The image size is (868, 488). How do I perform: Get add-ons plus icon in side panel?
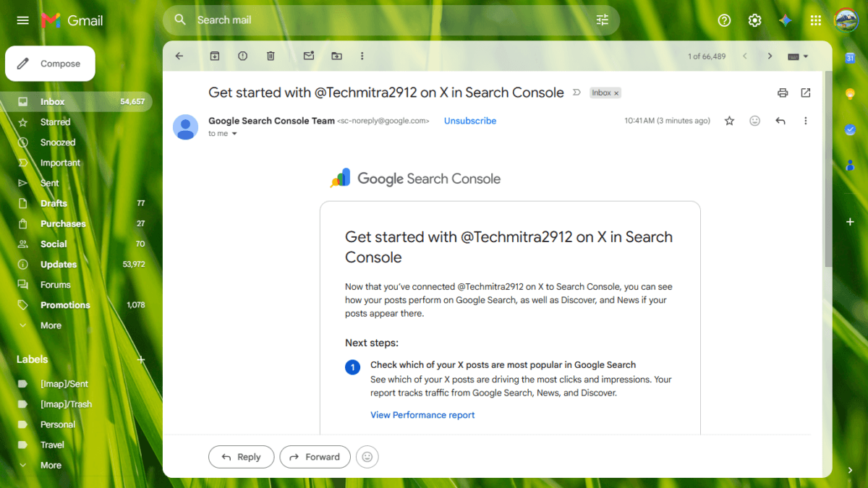851,222
